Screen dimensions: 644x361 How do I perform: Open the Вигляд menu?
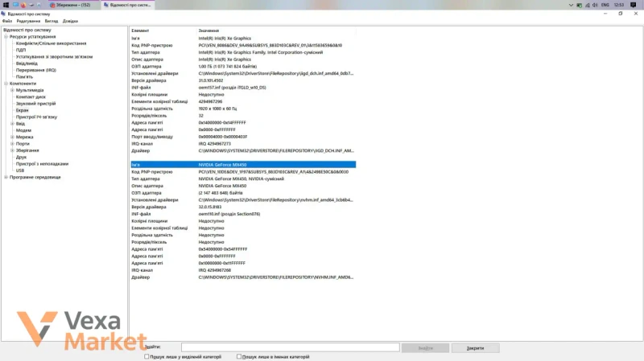pyautogui.click(x=52, y=21)
